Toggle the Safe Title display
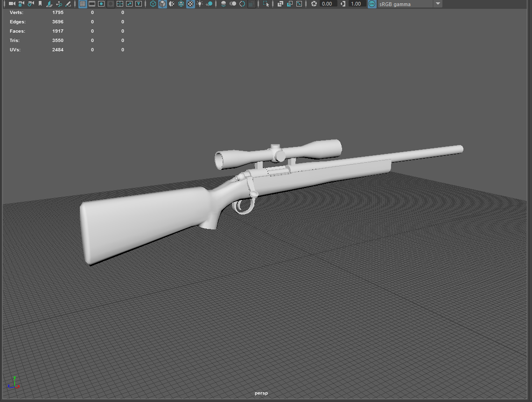 pyautogui.click(x=139, y=4)
